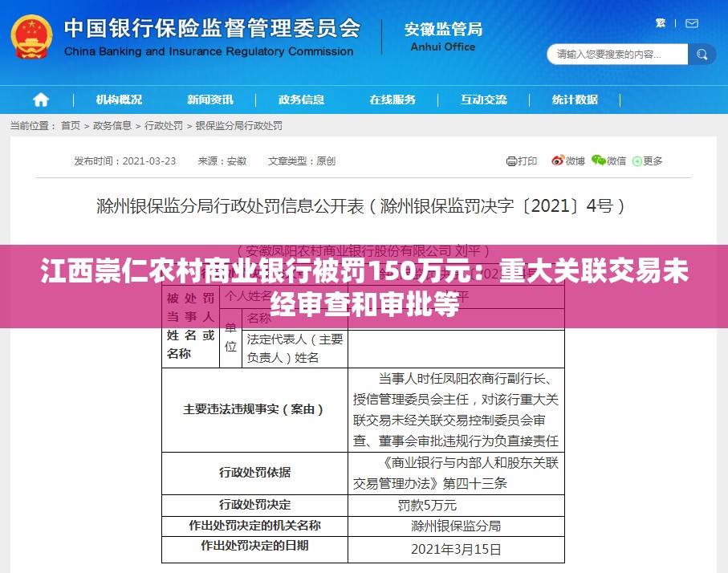The height and width of the screenshot is (573, 728).
Task: Click 政务信息 breadcrumb link
Action: tap(112, 125)
